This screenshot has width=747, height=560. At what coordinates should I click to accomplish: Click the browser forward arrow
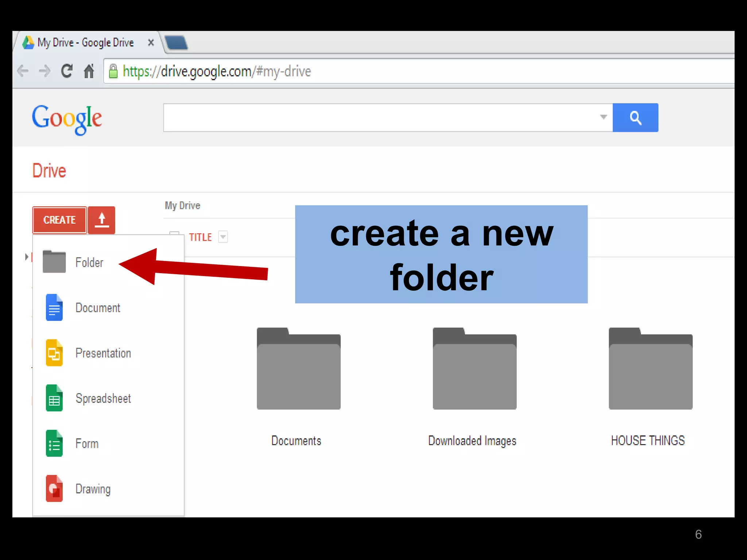(x=44, y=71)
